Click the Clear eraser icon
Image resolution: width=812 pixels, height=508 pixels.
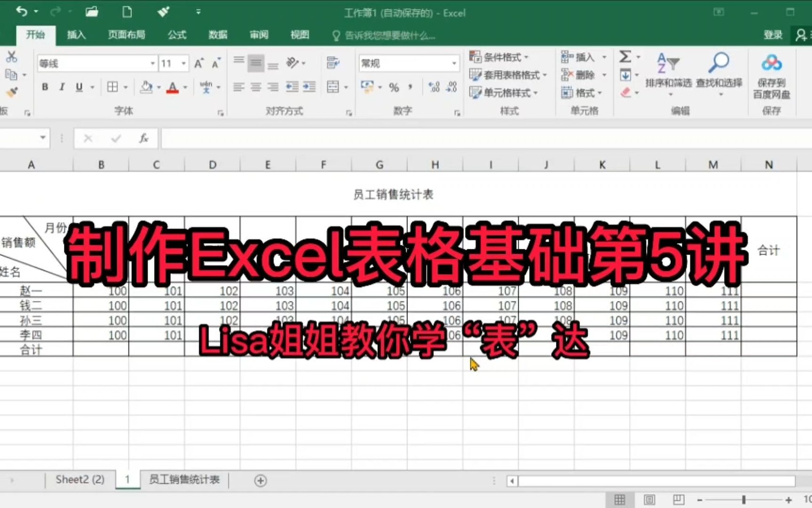tap(625, 93)
